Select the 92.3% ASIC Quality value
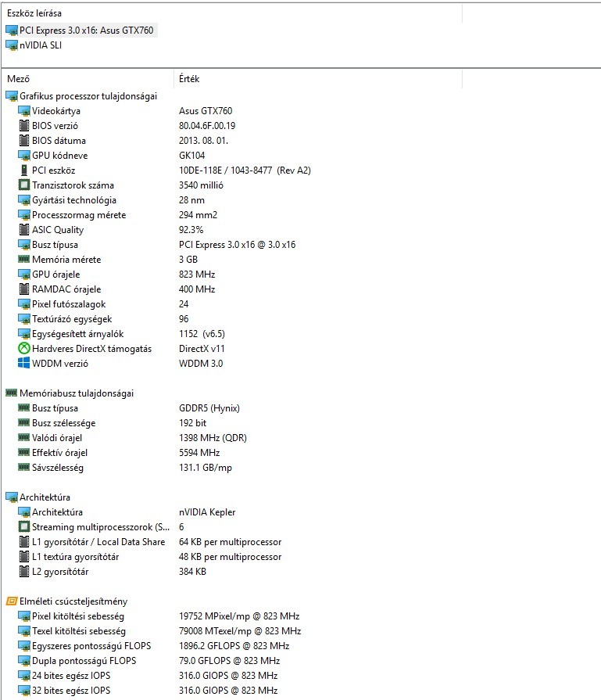 (191, 229)
